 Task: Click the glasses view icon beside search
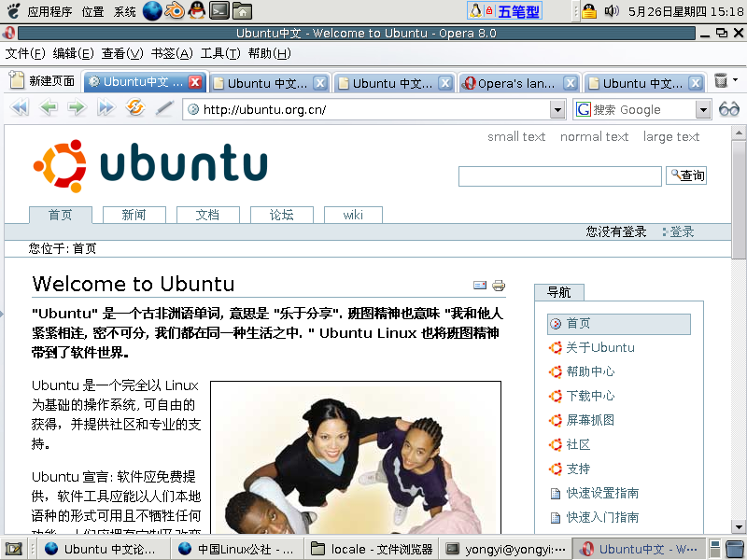[x=728, y=109]
